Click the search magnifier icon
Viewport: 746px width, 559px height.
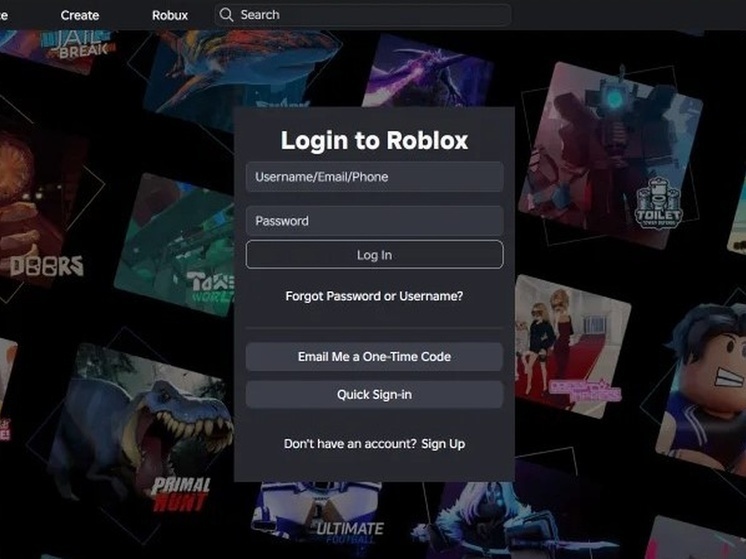tap(226, 15)
